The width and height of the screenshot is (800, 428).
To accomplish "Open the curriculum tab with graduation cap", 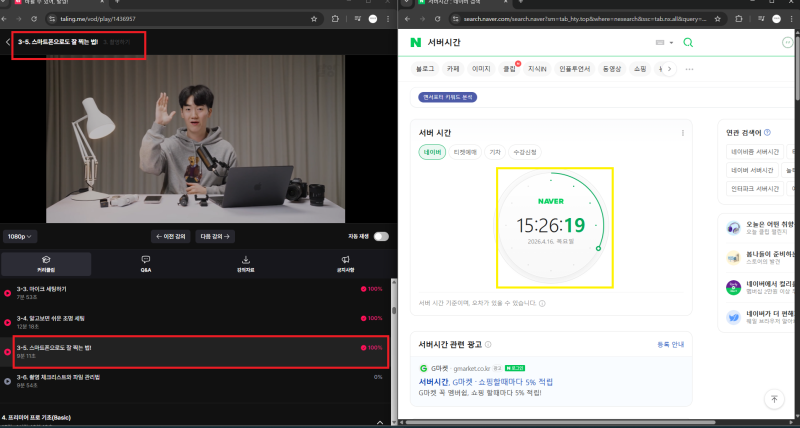I will click(46, 264).
